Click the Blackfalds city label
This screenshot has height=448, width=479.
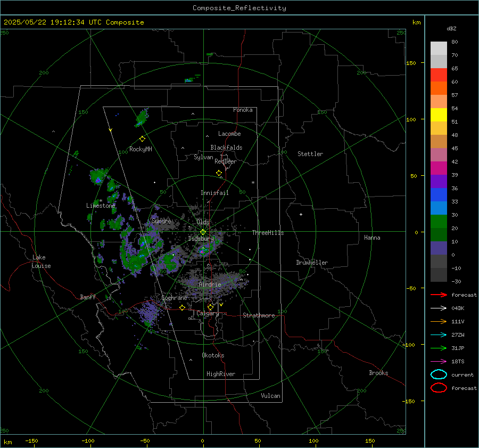226,148
